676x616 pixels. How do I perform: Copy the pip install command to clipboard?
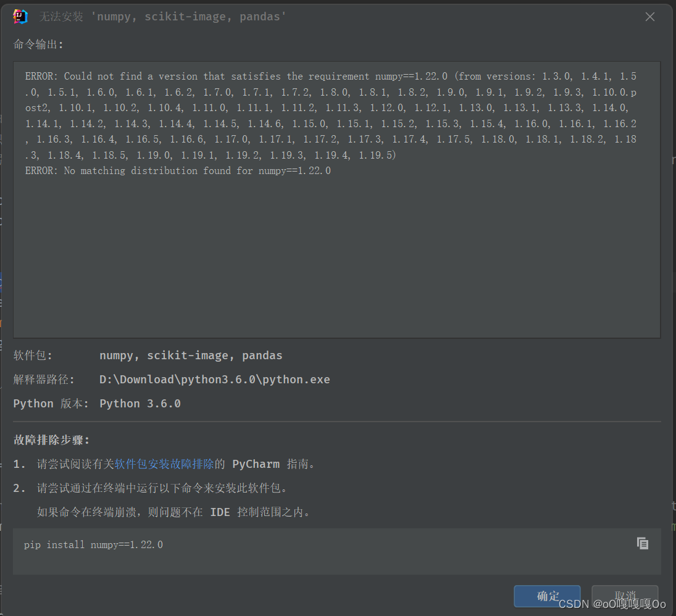click(643, 543)
